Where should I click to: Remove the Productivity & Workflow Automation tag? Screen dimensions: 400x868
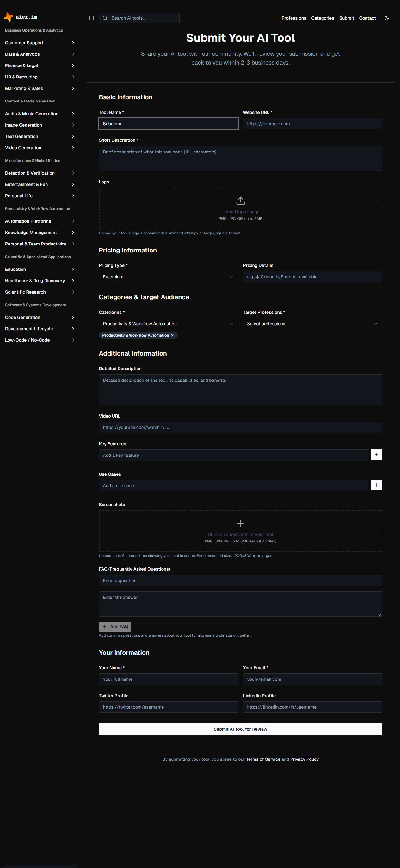click(x=172, y=335)
